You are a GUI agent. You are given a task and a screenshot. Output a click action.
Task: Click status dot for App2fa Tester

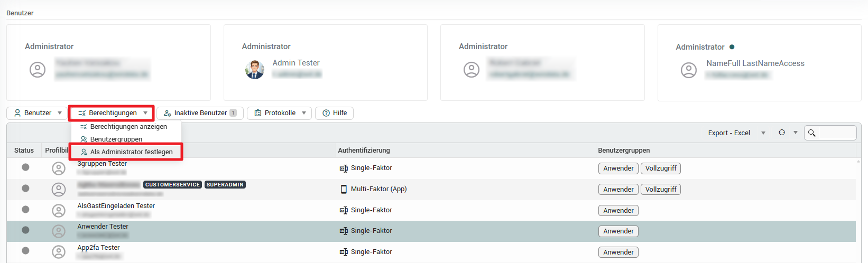click(25, 251)
